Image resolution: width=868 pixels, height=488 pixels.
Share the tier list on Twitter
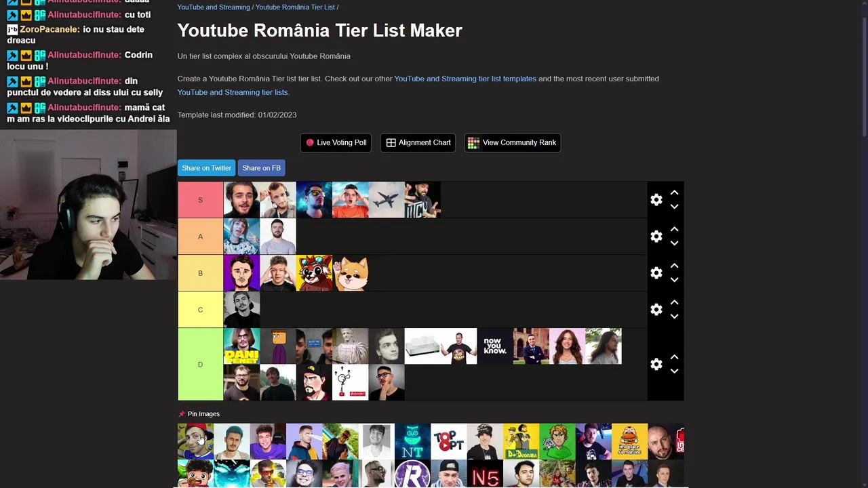coord(206,168)
